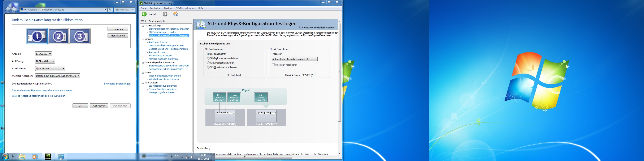Click the refresh button next to address bar

pyautogui.click(x=110, y=10)
